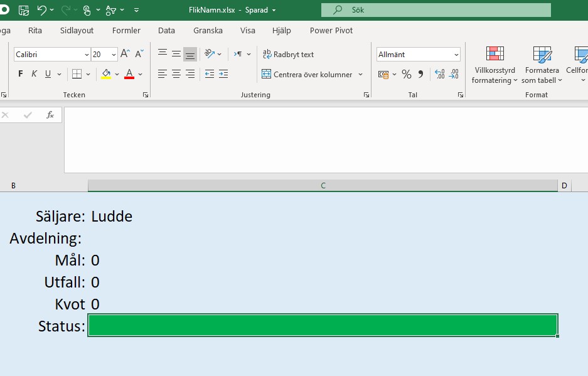Viewport: 588px width, 376px height.
Task: Click the increase font size icon
Action: [x=125, y=54]
